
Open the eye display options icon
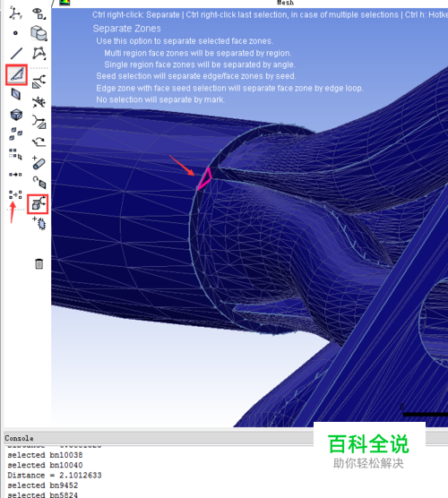point(39,13)
